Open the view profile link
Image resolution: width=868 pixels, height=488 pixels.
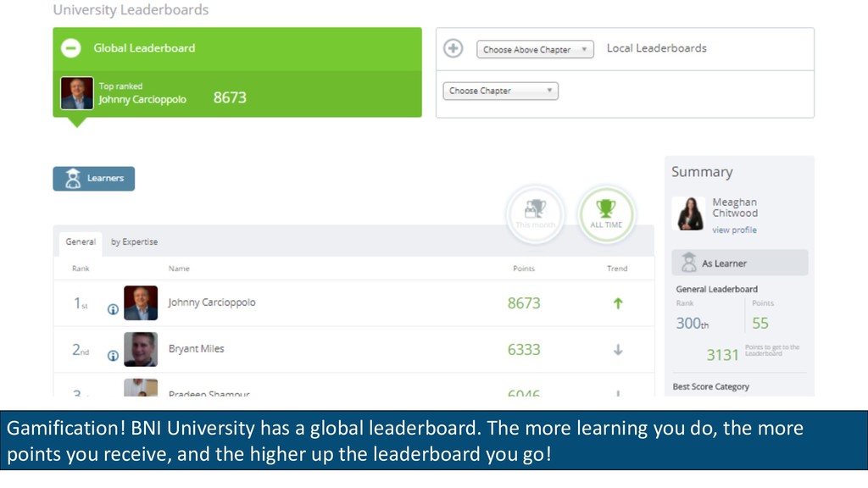[734, 230]
